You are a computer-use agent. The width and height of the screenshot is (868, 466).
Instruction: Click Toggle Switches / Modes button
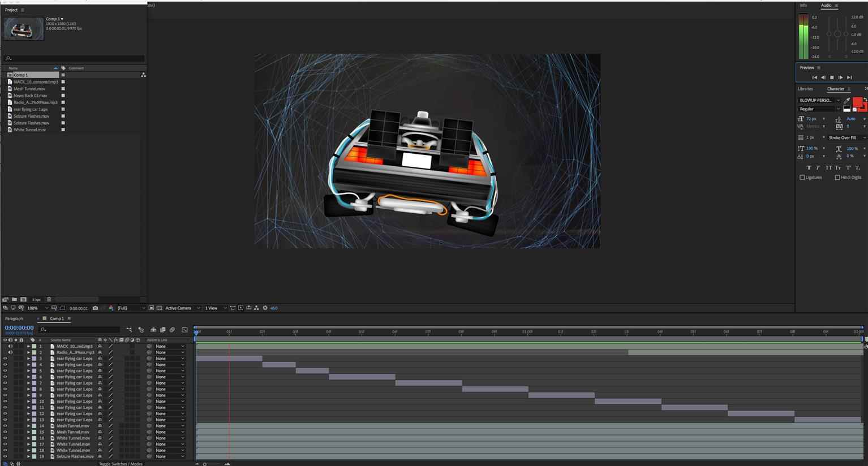click(121, 464)
